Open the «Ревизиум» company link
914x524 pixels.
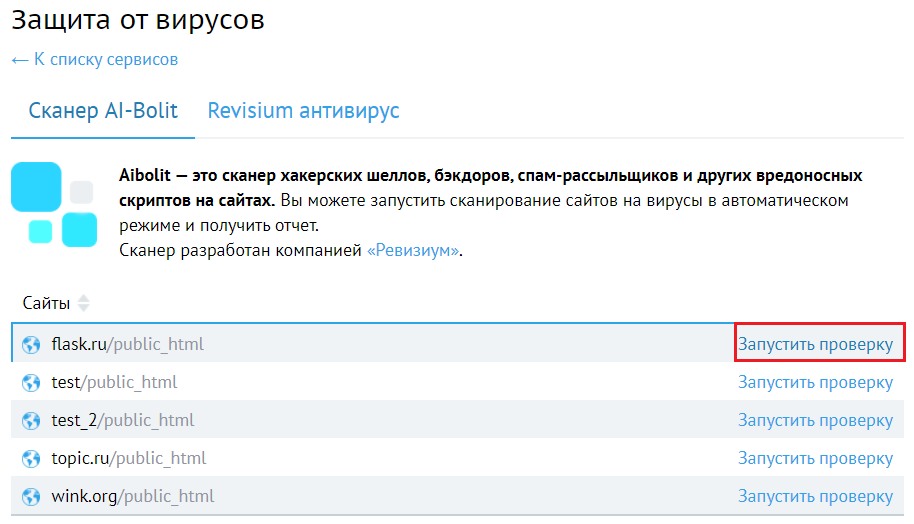pyautogui.click(x=413, y=250)
